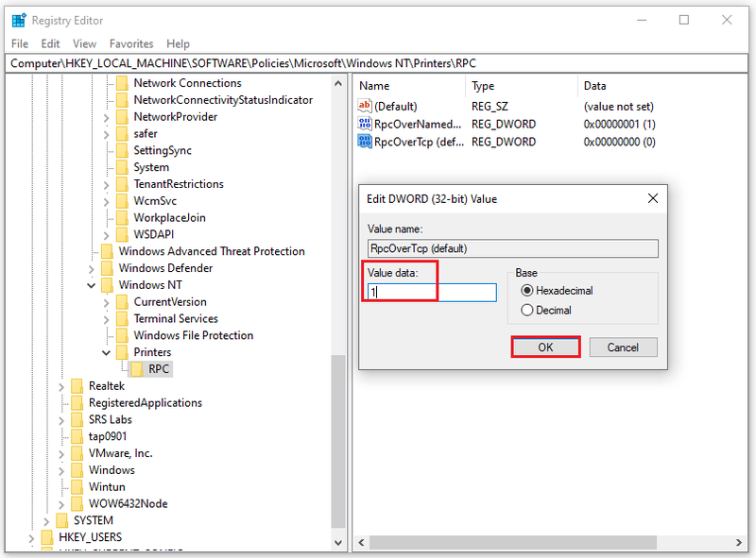Click the Windows Defender folder icon
This screenshot has width=756, height=558.
click(x=108, y=268)
